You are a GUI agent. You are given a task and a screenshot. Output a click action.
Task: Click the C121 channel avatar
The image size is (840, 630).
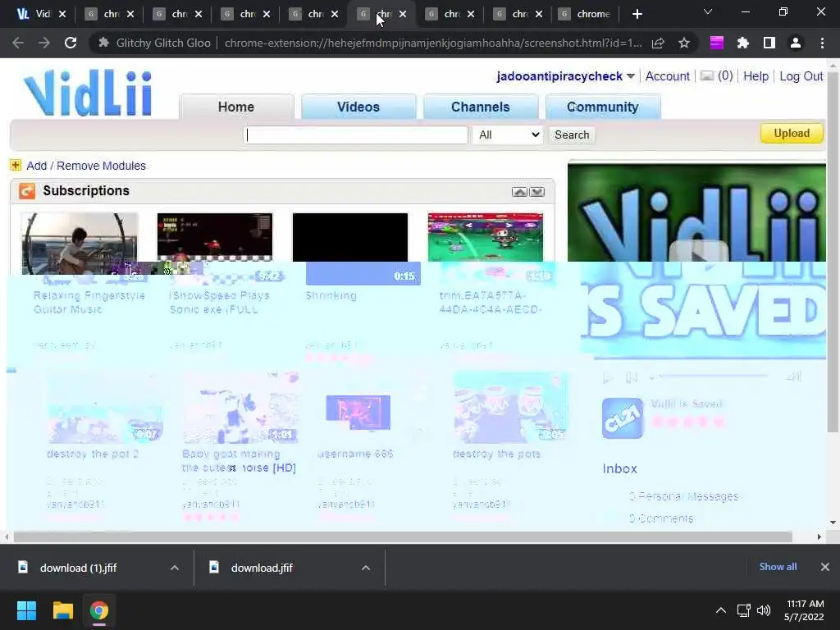pos(622,418)
